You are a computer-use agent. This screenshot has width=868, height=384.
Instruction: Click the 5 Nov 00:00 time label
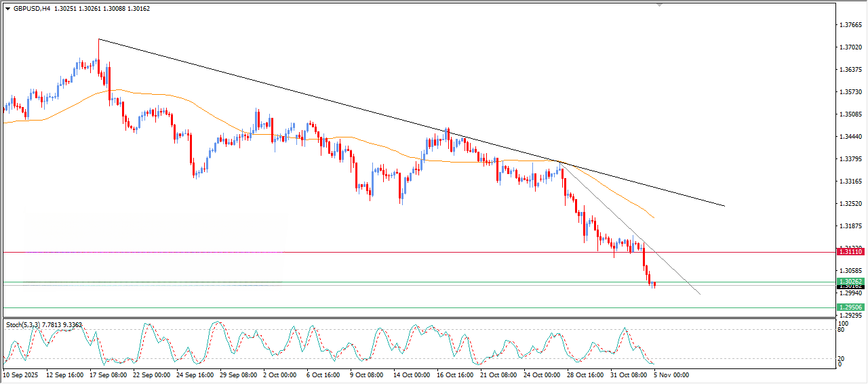671,375
